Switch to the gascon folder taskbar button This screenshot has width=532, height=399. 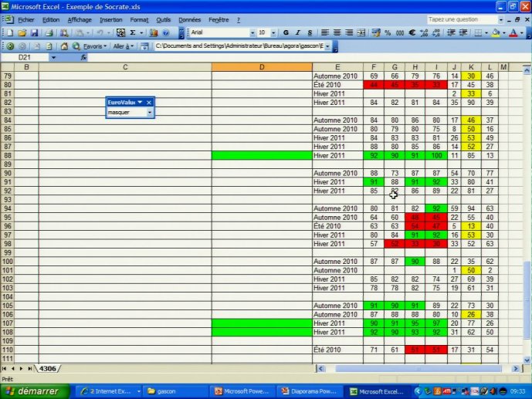175,391
